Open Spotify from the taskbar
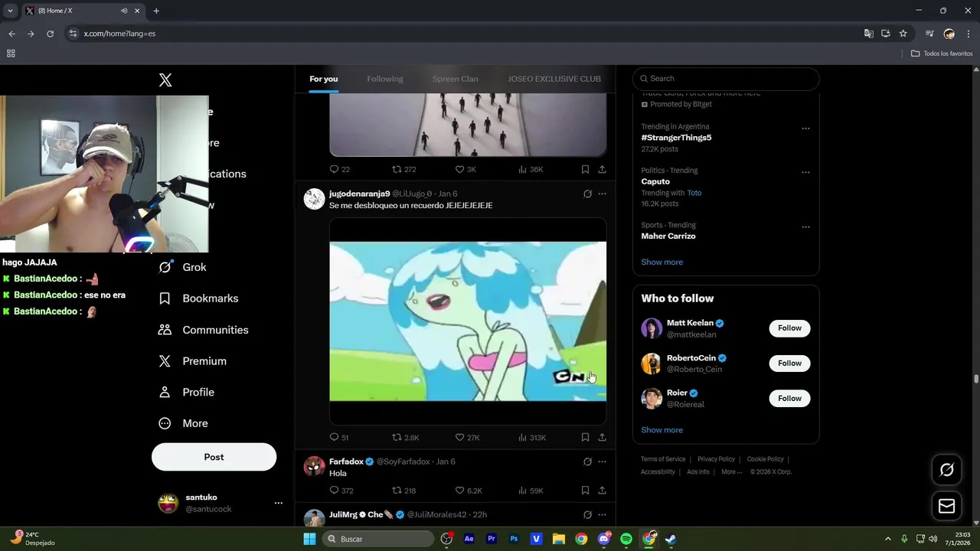This screenshot has width=980, height=551. pyautogui.click(x=626, y=539)
